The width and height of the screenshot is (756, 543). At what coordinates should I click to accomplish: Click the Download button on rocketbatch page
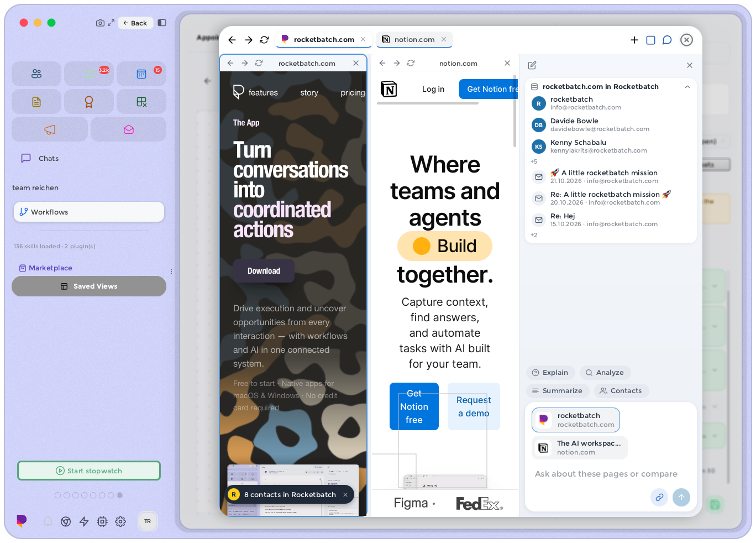pos(264,271)
